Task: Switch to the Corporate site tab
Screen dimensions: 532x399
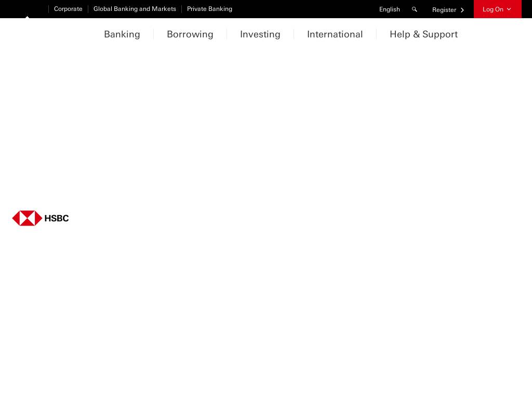Action: coord(68,9)
